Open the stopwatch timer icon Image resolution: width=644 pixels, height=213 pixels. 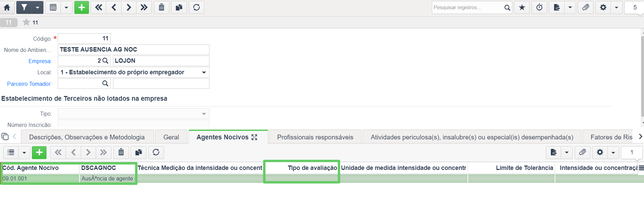click(539, 7)
